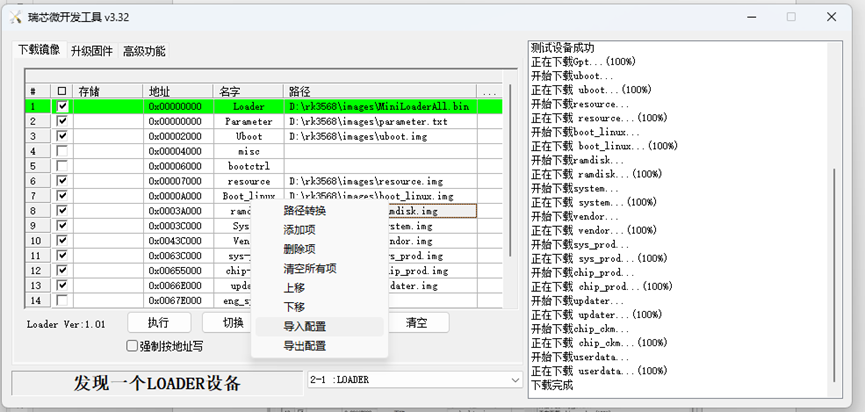Click the ... browse column header
The image size is (865, 412).
tap(489, 92)
